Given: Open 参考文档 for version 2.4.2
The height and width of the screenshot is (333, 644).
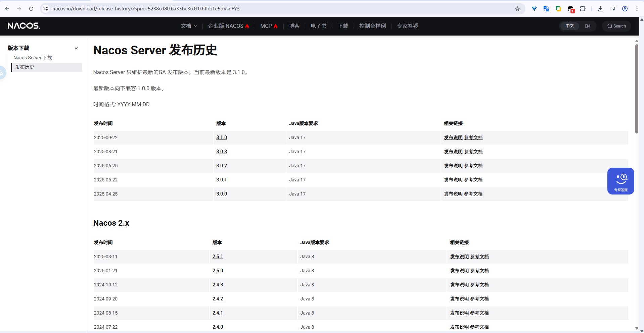Looking at the screenshot, I should pyautogui.click(x=479, y=299).
